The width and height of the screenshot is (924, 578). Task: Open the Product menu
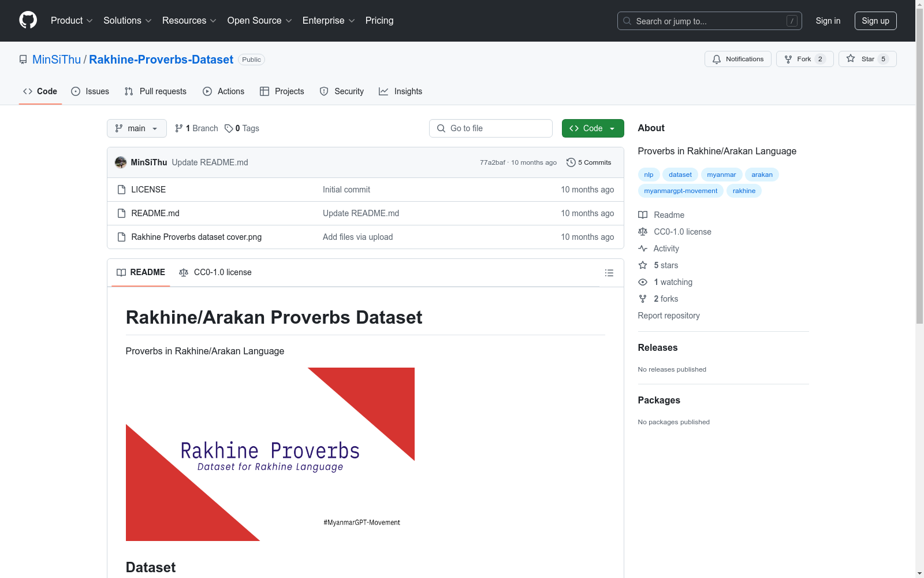point(72,20)
